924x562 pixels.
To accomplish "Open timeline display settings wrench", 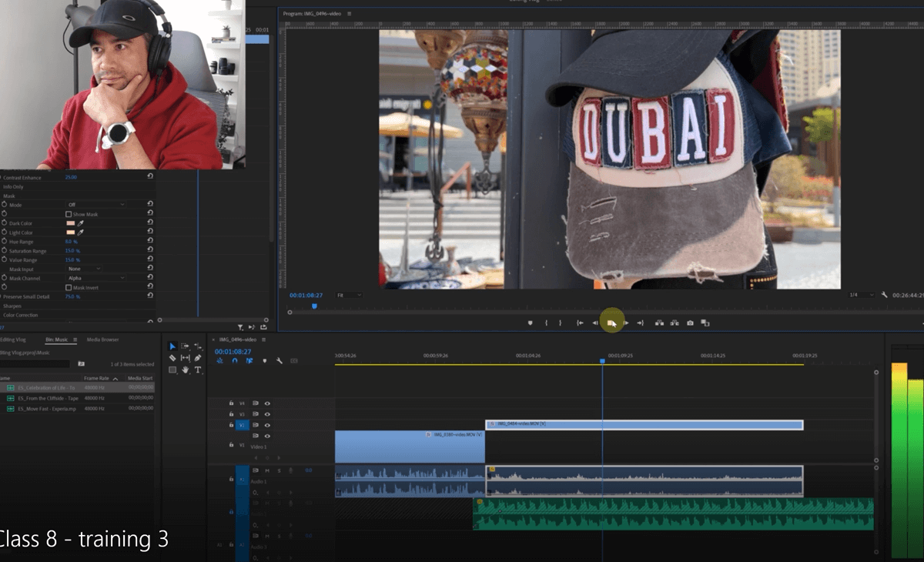I will pos(279,360).
